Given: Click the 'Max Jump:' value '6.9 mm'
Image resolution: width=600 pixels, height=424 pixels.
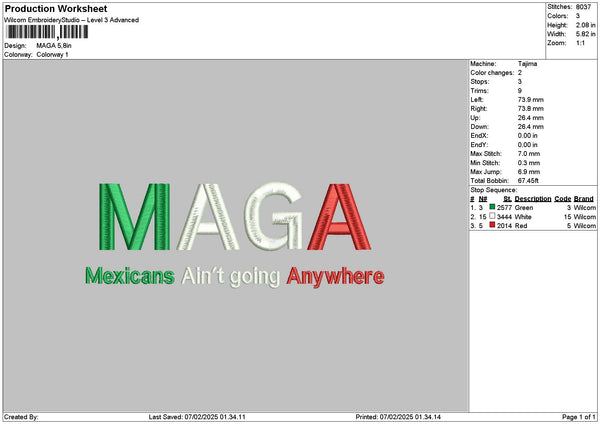Looking at the screenshot, I should pyautogui.click(x=529, y=172).
